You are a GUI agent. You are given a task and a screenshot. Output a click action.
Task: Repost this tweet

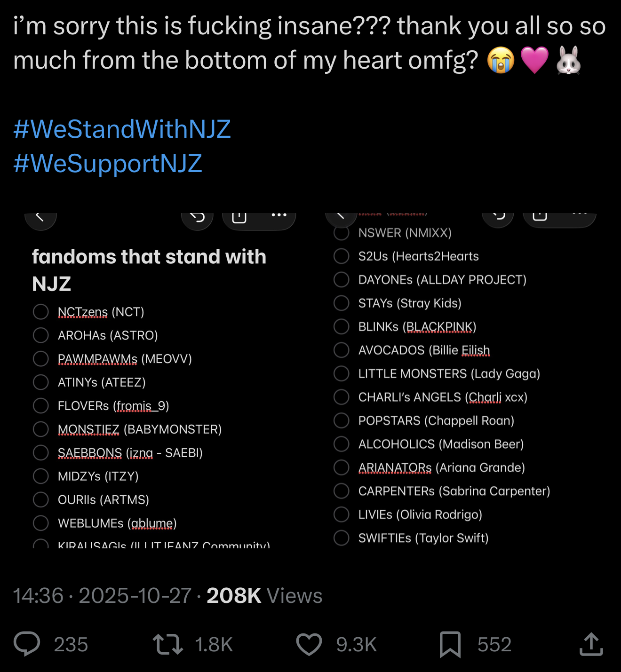[x=168, y=644]
